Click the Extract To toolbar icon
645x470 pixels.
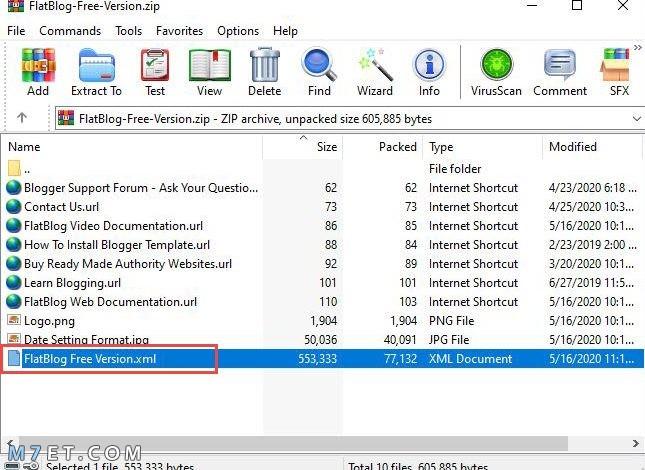tap(97, 72)
